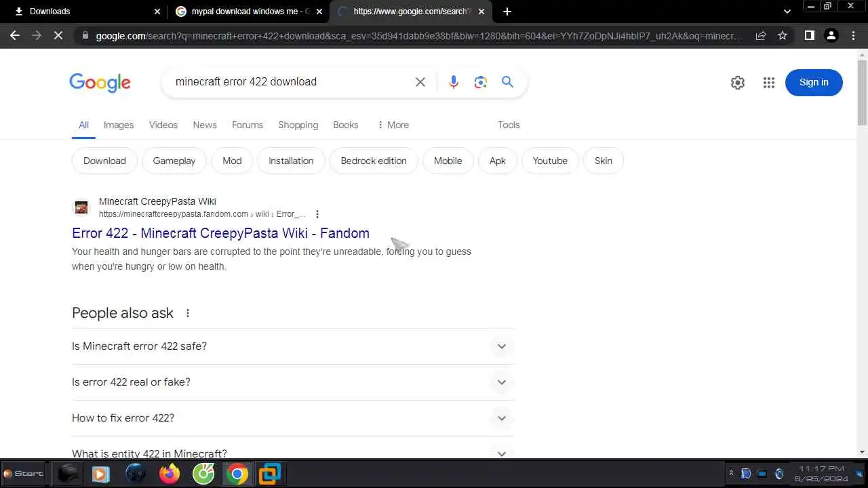Open the tab search dropdown arrow
The image size is (868, 488).
click(787, 12)
